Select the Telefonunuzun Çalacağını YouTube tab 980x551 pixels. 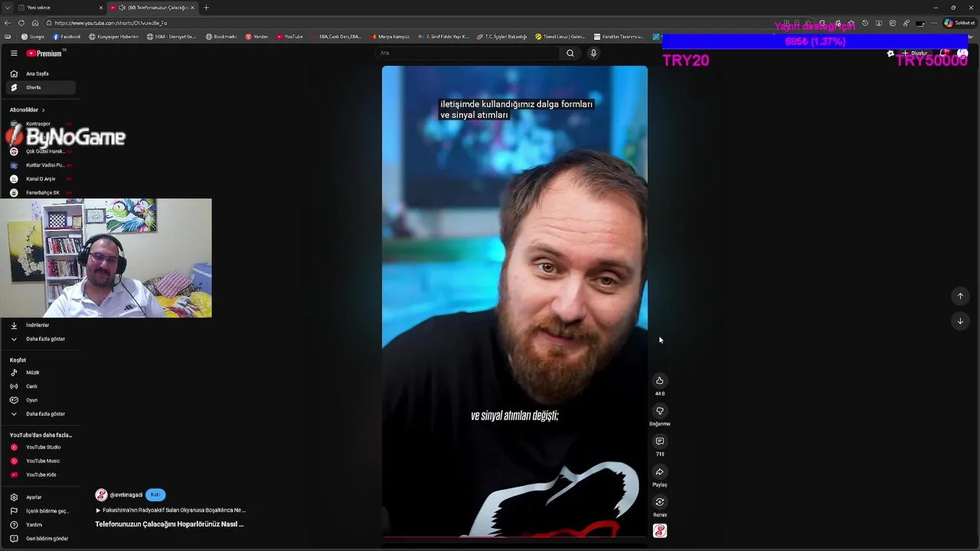click(x=152, y=8)
